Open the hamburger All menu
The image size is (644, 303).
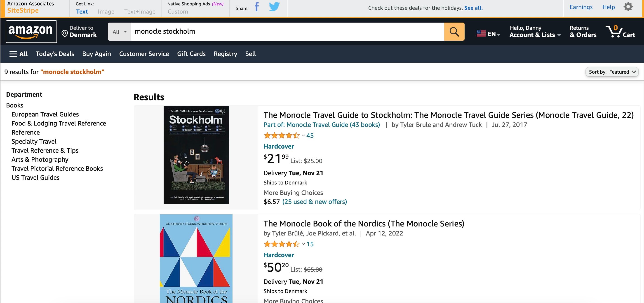(19, 54)
